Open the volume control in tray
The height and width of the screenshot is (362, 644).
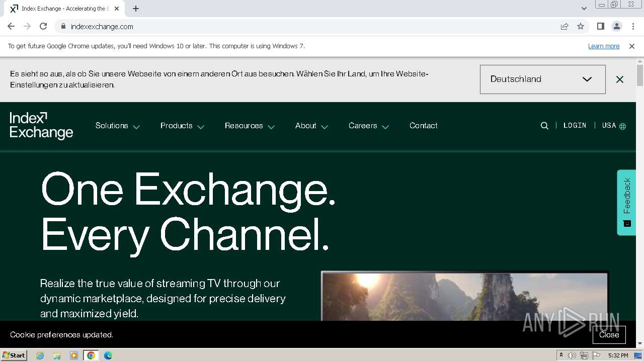[572, 355]
